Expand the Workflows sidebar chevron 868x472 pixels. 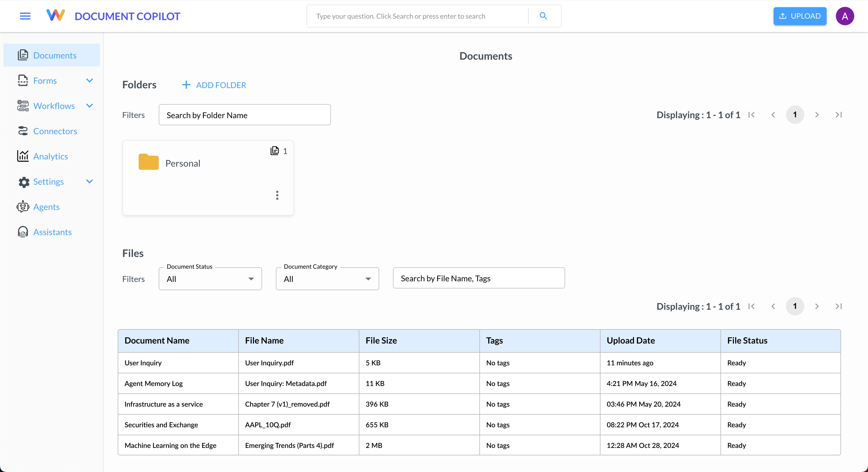coord(89,106)
